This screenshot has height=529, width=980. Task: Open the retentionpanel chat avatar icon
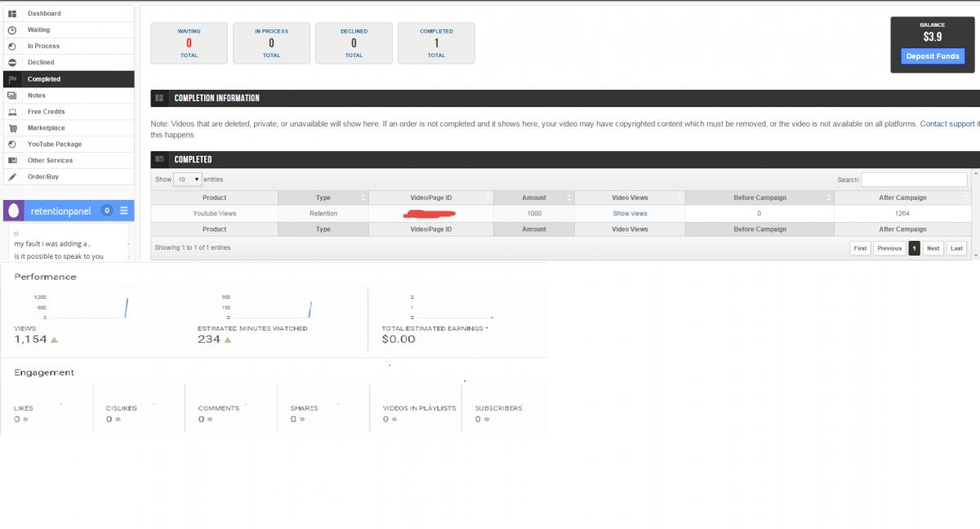[13, 211]
